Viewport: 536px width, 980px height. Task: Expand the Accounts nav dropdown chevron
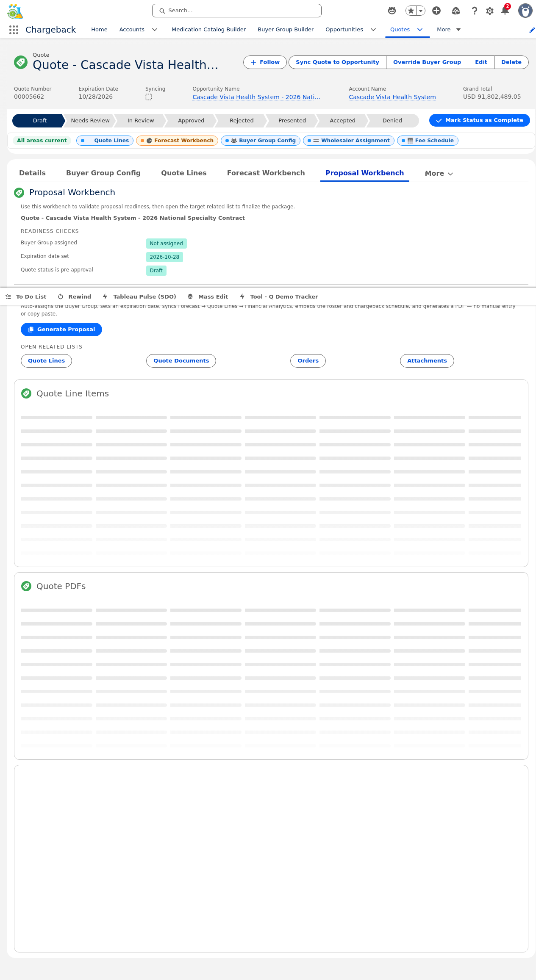[x=155, y=30]
